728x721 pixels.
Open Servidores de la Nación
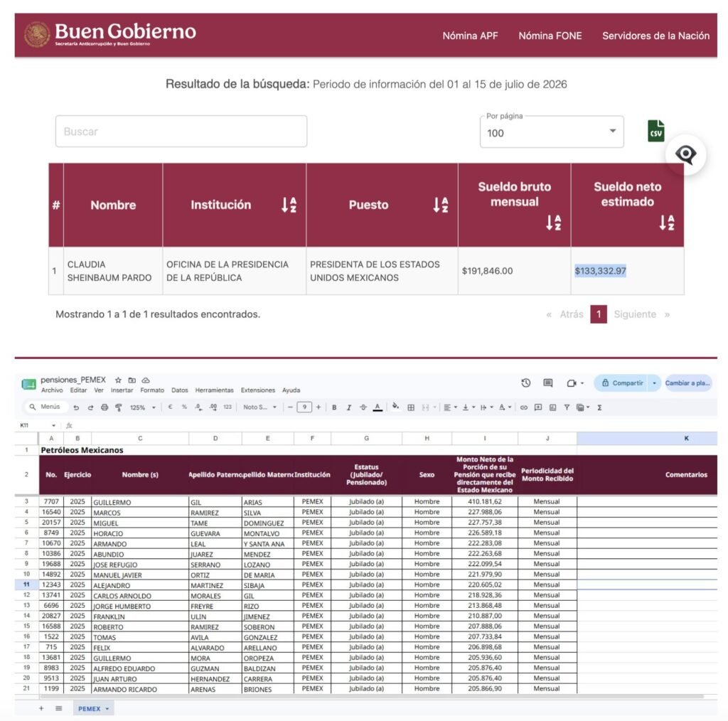coord(655,36)
